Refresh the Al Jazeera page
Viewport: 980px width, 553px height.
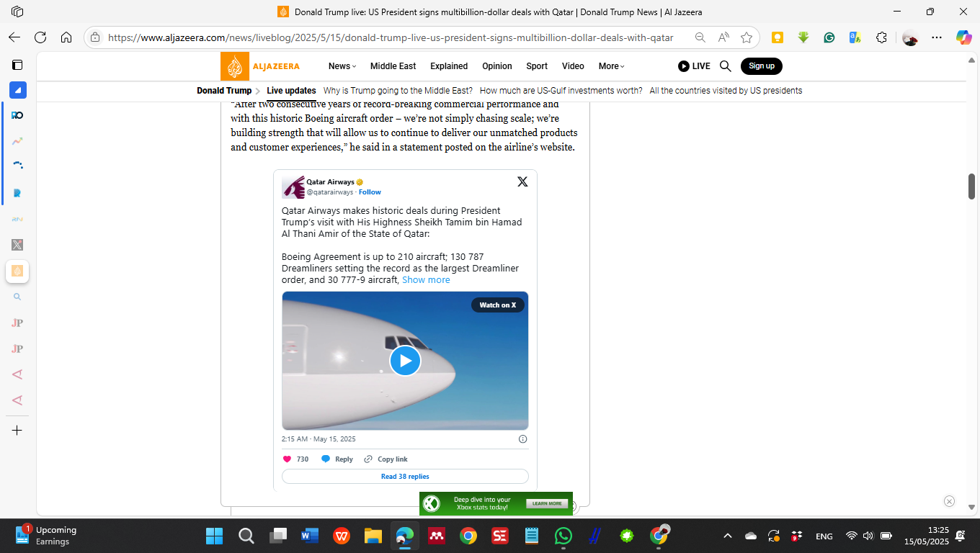point(40,37)
